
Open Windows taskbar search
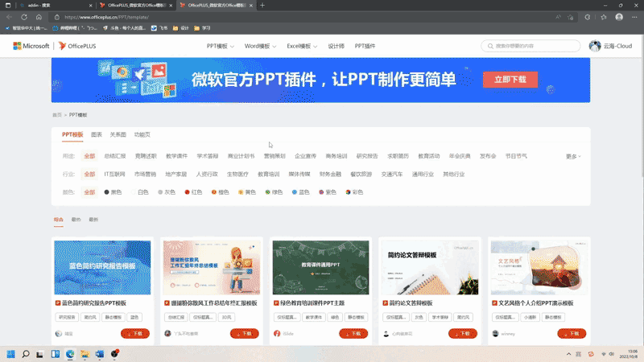point(26,354)
